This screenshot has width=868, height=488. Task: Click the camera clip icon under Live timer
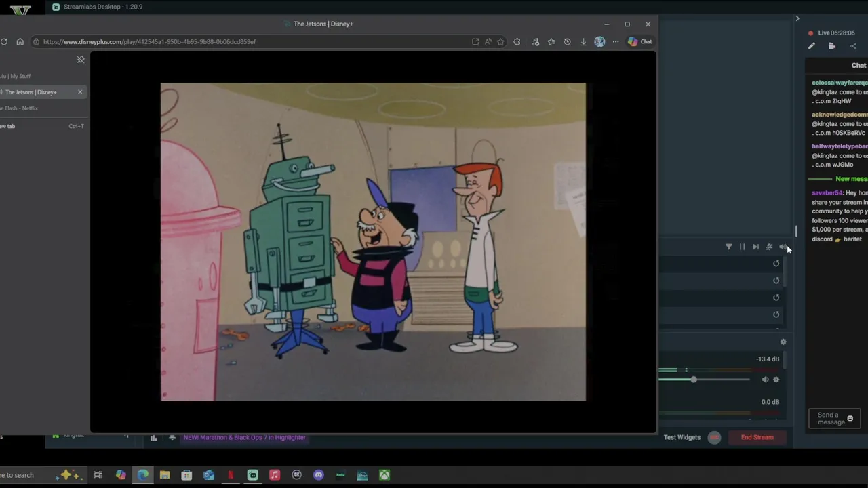tap(832, 46)
